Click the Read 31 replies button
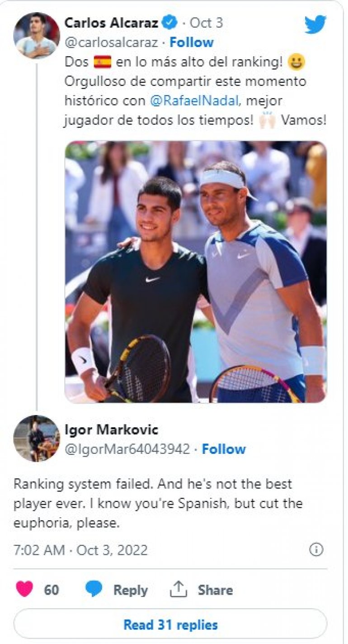The height and width of the screenshot is (644, 348). coord(170,625)
